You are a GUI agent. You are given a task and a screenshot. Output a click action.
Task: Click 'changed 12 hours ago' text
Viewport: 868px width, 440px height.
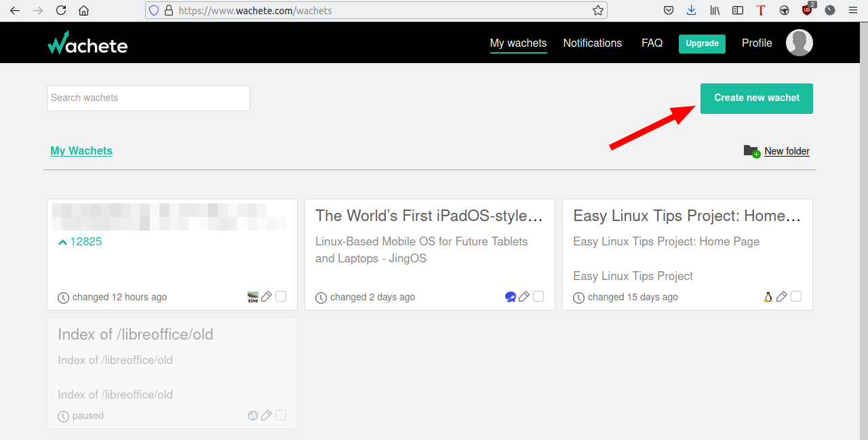click(x=119, y=297)
